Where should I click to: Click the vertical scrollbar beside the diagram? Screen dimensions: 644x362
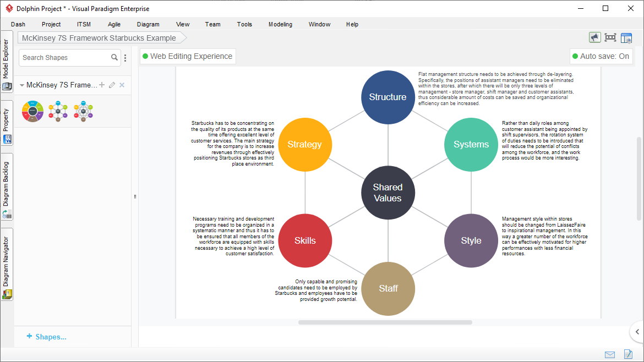pyautogui.click(x=638, y=179)
